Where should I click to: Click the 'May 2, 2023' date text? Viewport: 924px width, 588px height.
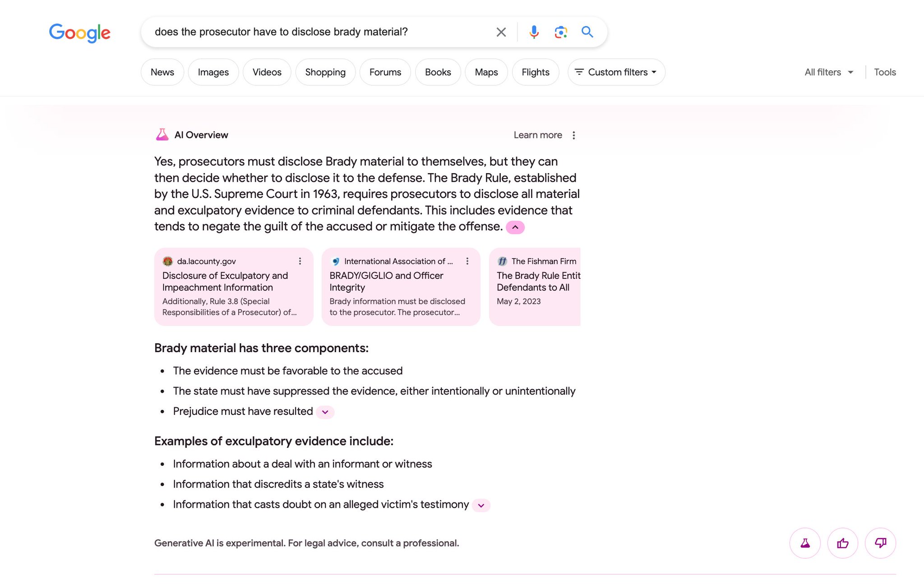(x=519, y=301)
